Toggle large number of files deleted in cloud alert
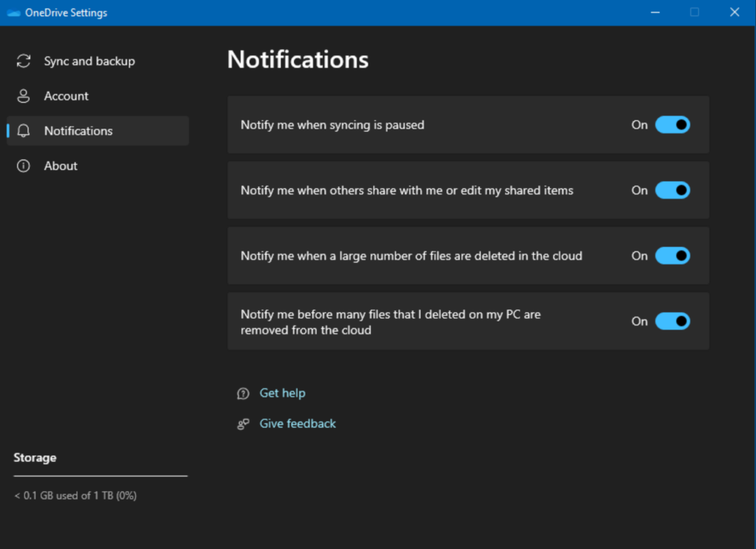 [673, 256]
